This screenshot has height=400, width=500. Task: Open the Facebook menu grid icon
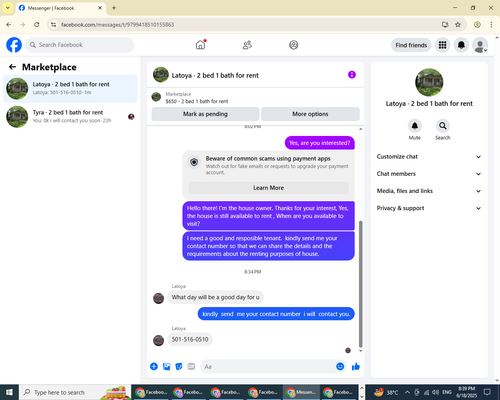(x=442, y=45)
